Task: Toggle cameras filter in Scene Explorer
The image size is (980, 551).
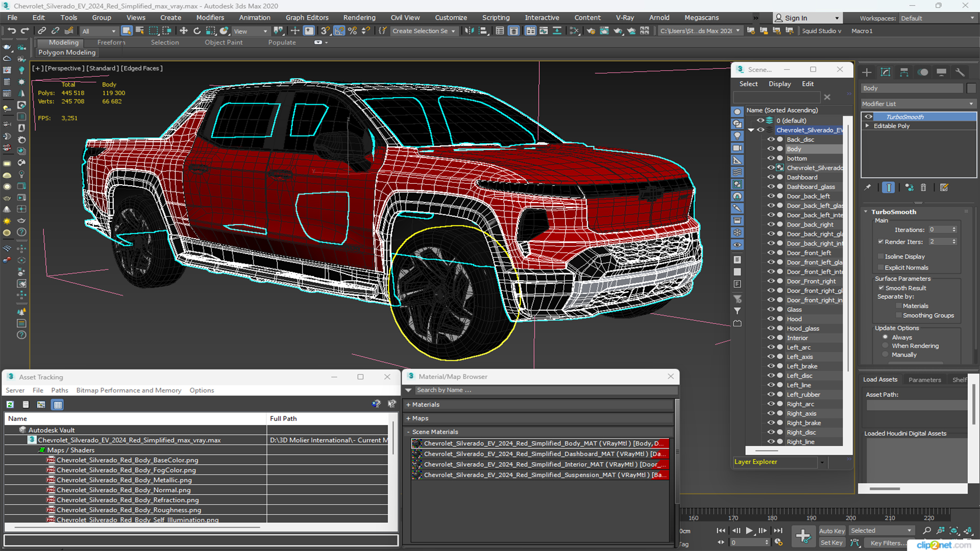Action: [738, 148]
